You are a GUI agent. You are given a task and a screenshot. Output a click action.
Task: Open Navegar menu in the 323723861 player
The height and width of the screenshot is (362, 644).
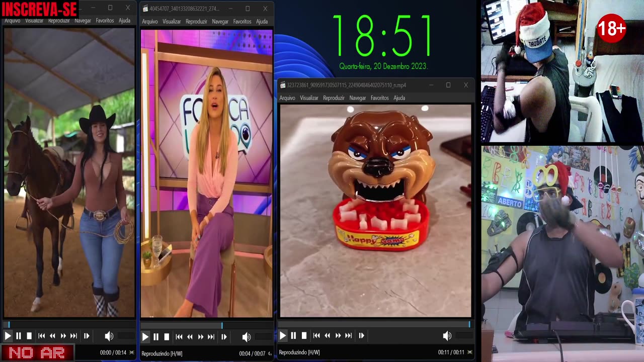358,98
